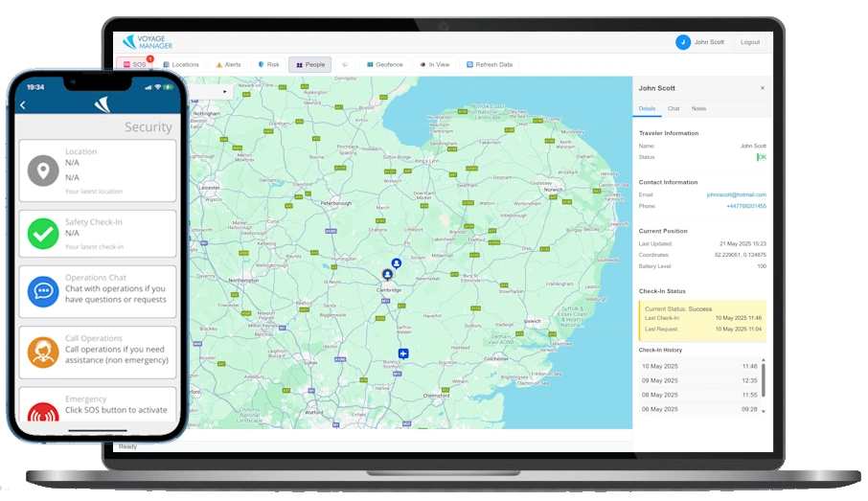Tap the Safety Check-In green checkmark icon
The width and height of the screenshot is (868, 501).
pyautogui.click(x=43, y=234)
